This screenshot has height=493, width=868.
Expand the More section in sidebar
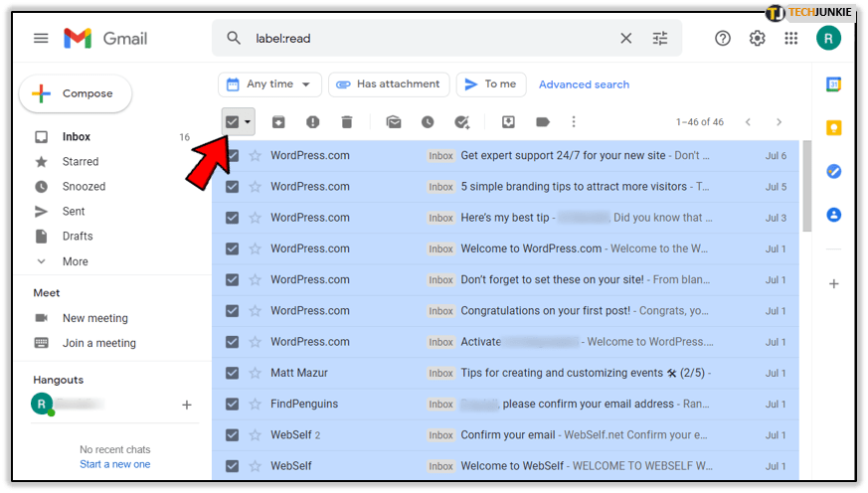click(x=75, y=261)
